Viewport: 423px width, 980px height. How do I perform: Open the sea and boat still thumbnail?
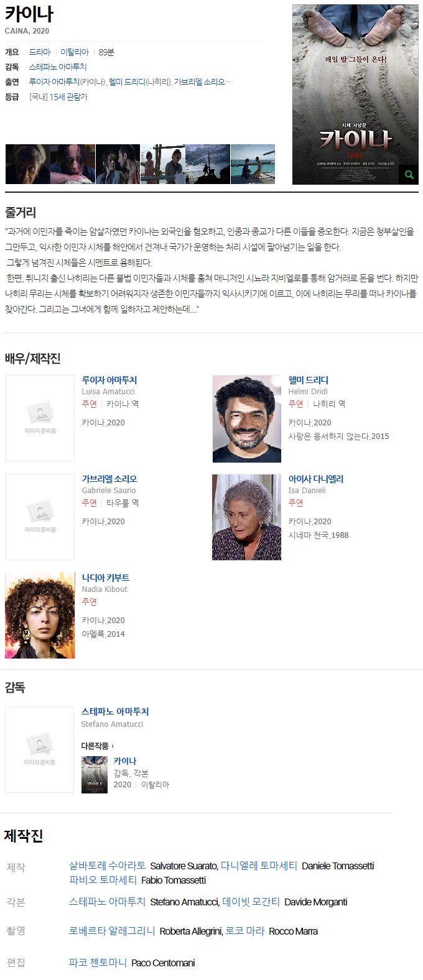[x=253, y=164]
